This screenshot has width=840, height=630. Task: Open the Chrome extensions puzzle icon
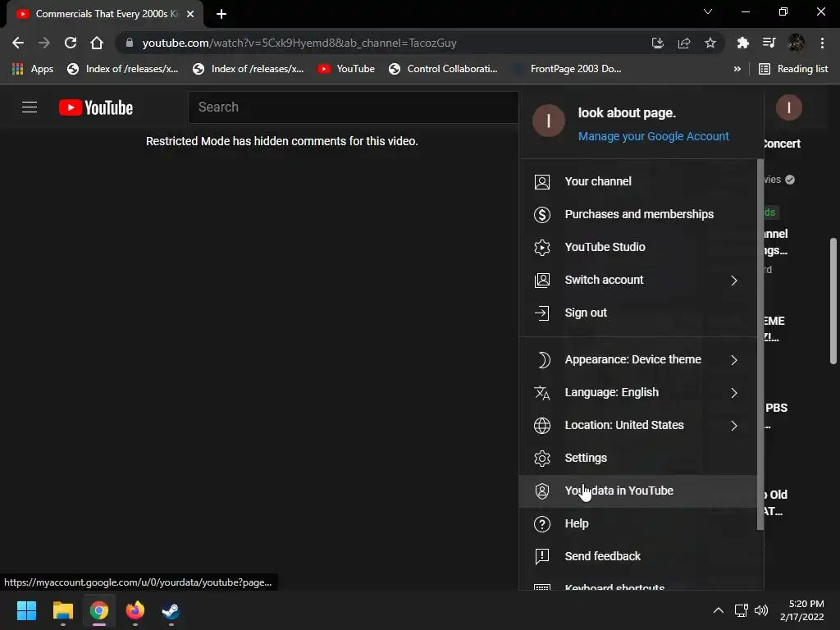point(742,43)
